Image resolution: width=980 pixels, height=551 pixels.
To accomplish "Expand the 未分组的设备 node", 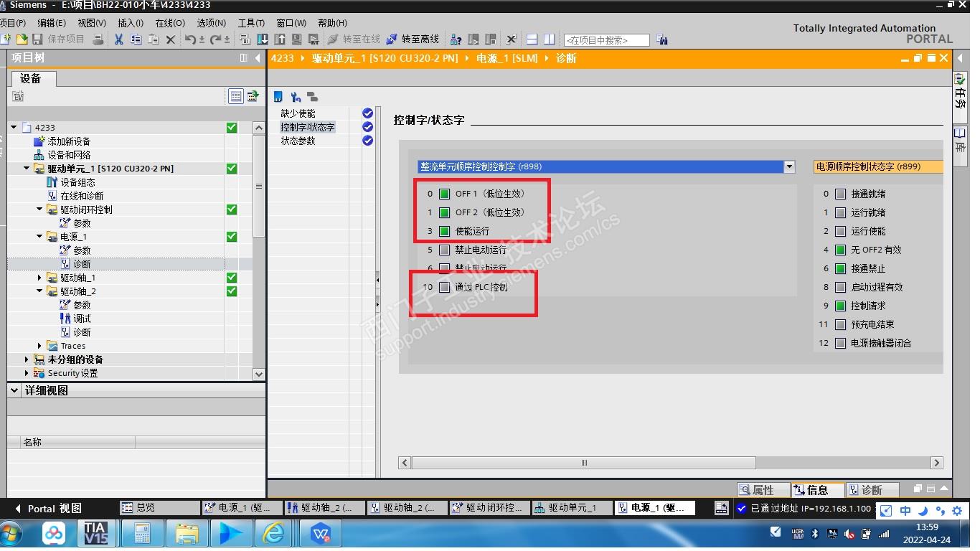I will (27, 359).
